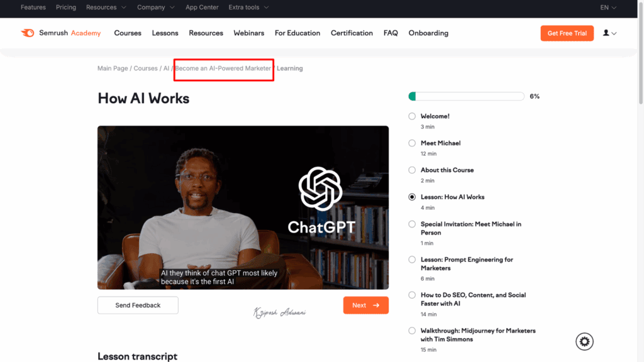
Task: Click the course progress bar
Action: pyautogui.click(x=465, y=96)
